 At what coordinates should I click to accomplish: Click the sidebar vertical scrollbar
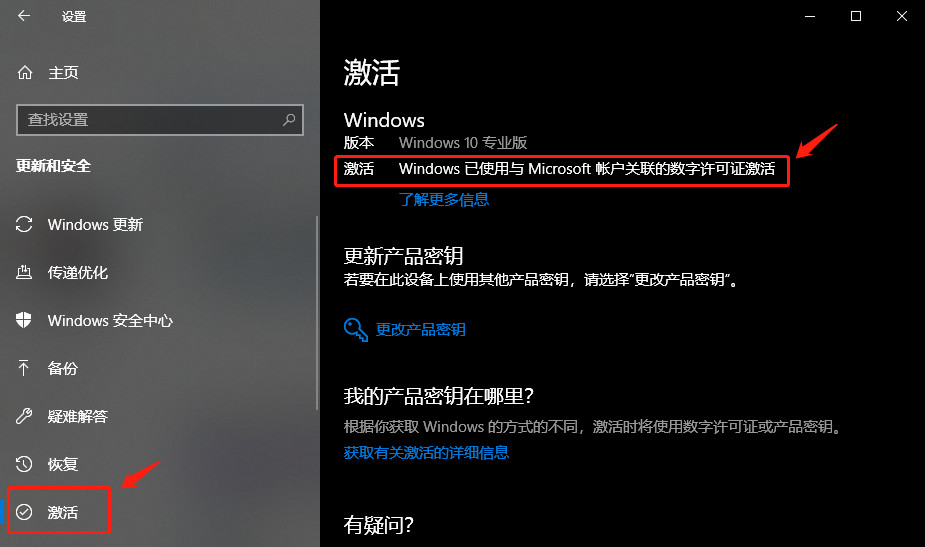317,313
